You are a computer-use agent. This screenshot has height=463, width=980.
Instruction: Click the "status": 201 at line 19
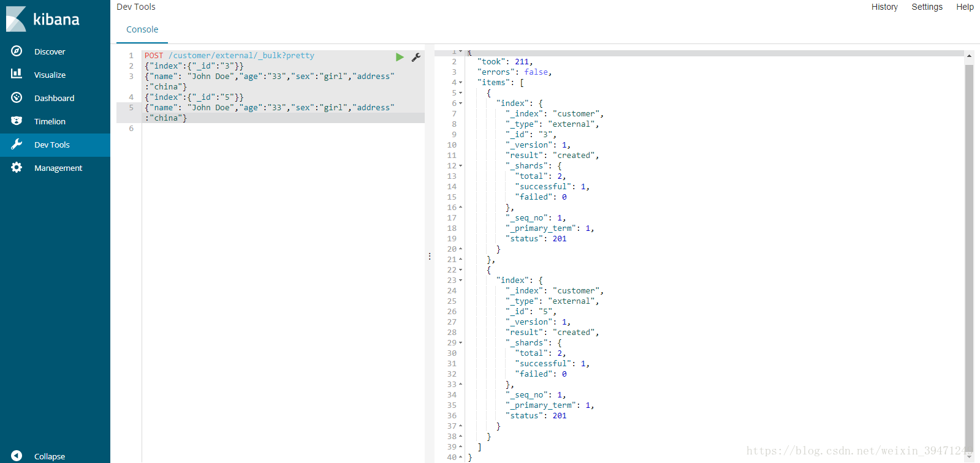coord(536,239)
